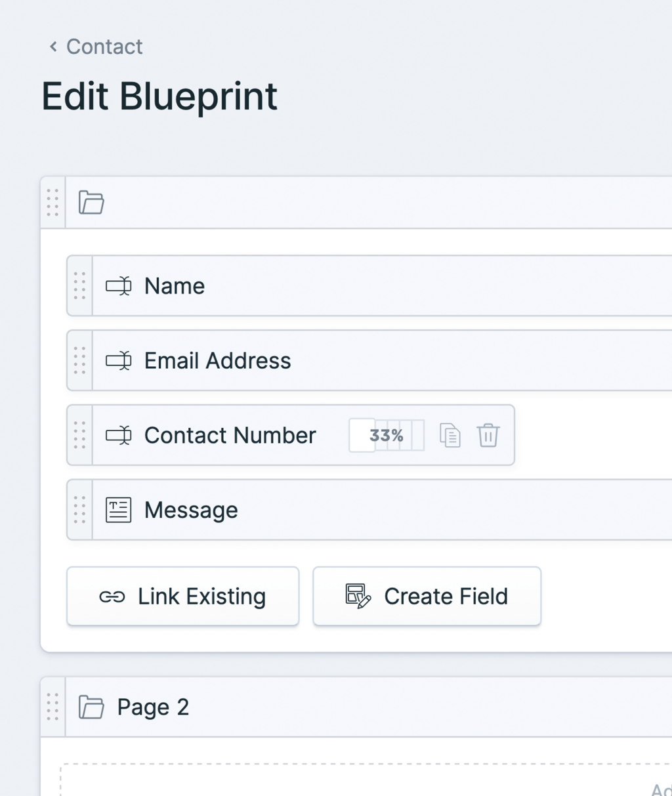Click the text field icon beside Contact Number
This screenshot has width=672, height=796.
tap(119, 436)
